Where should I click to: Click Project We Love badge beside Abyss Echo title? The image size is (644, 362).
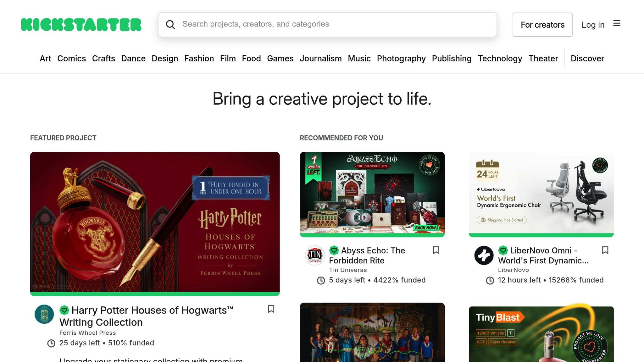[334, 250]
